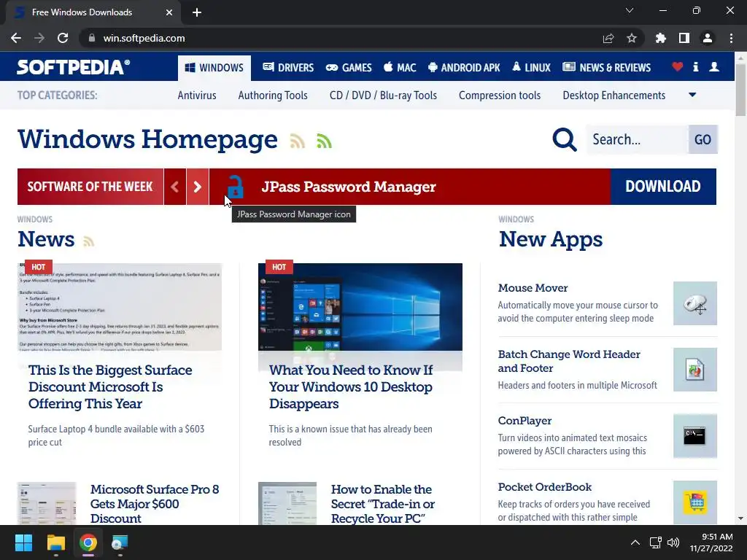Click the Softpedia logo
The height and width of the screenshot is (560, 747).
73,67
